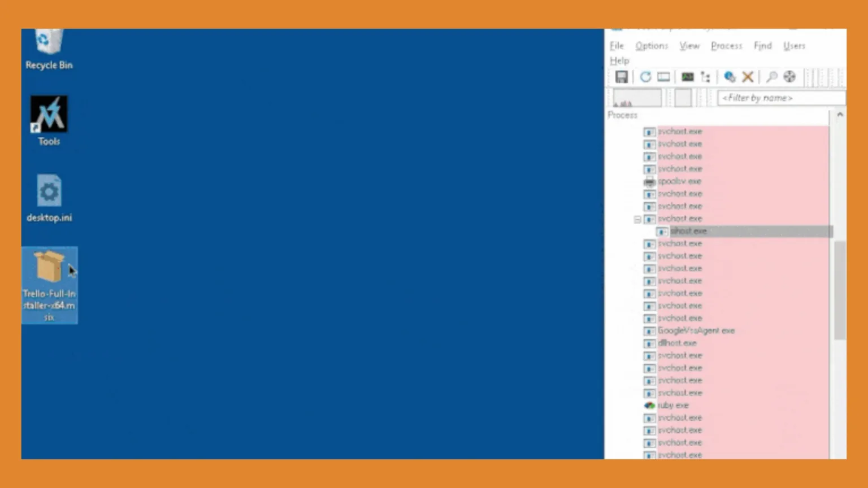Open the Process menu

[726, 46]
